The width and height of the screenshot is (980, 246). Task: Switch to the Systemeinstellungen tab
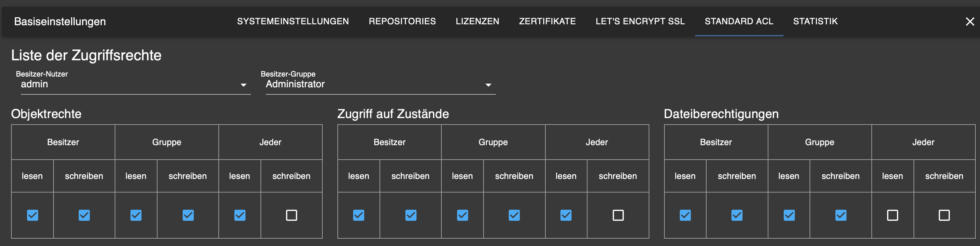[x=293, y=21]
